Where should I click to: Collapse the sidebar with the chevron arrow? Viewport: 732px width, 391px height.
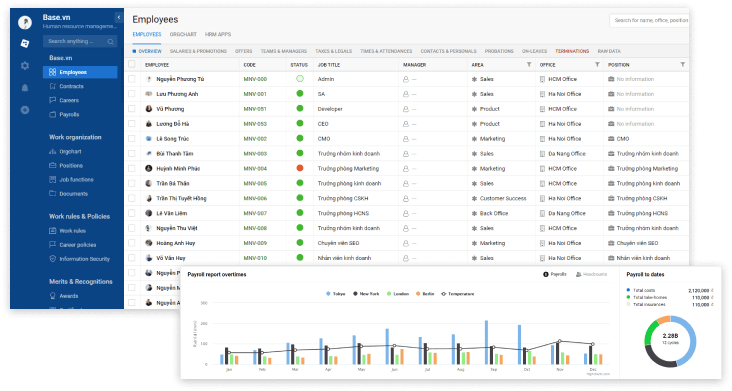pos(119,17)
